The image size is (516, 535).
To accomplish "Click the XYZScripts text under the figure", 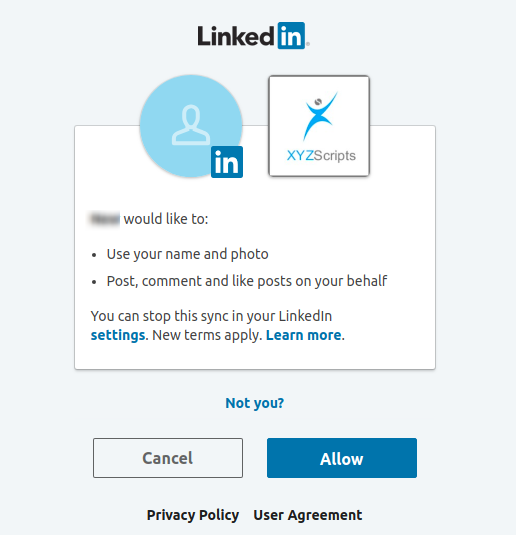I will coord(321,156).
